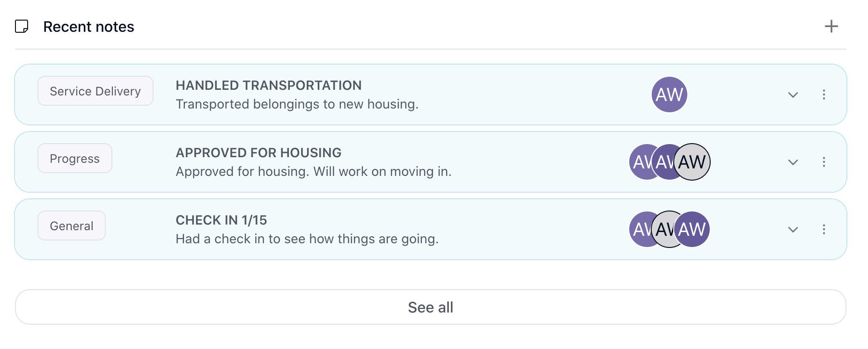The width and height of the screenshot is (868, 349).
Task: Expand the Approved for Housing note
Action: click(793, 162)
